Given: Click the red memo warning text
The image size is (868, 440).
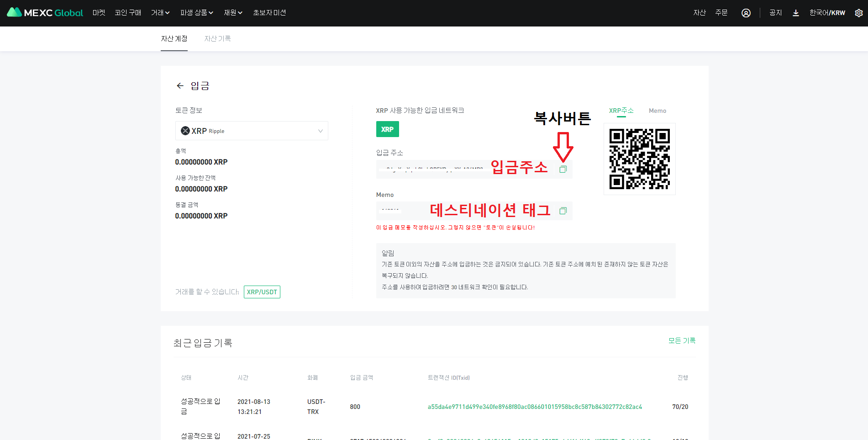Looking at the screenshot, I should 455,228.
